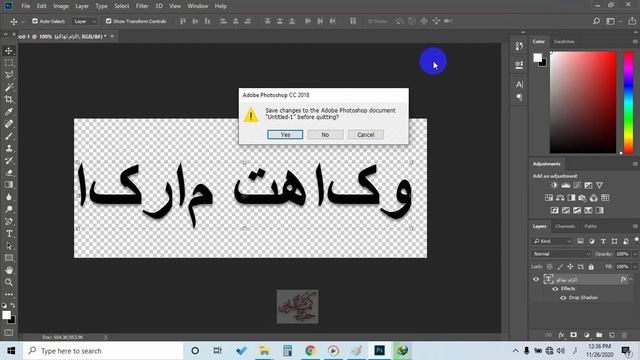Toggle lock transparent pixels in Layers panel
The image size is (640, 360).
pyautogui.click(x=549, y=267)
